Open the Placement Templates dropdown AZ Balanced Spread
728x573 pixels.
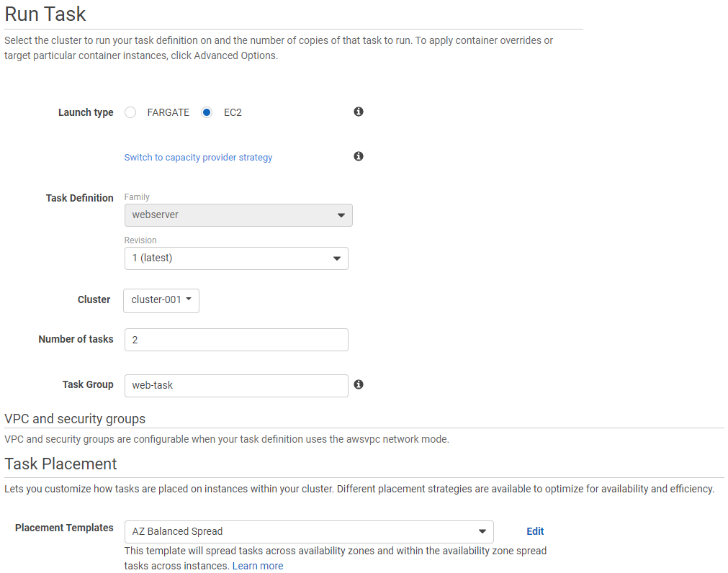click(x=309, y=532)
